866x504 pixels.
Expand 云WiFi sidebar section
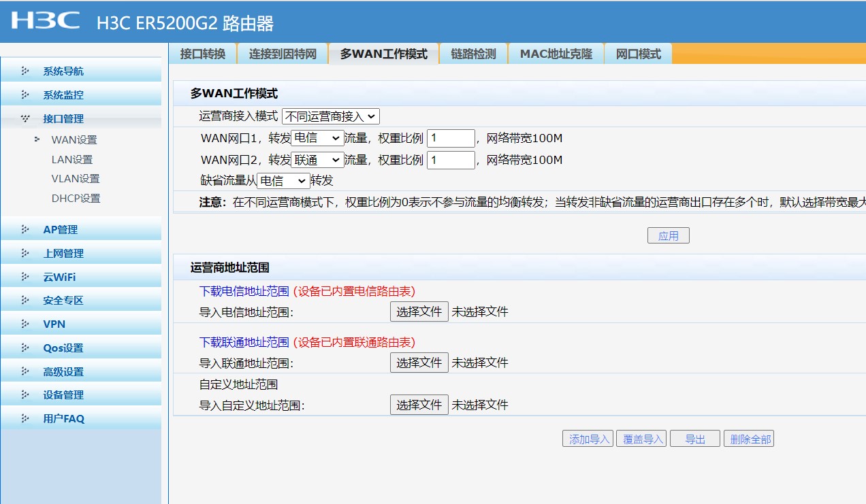pyautogui.click(x=81, y=277)
